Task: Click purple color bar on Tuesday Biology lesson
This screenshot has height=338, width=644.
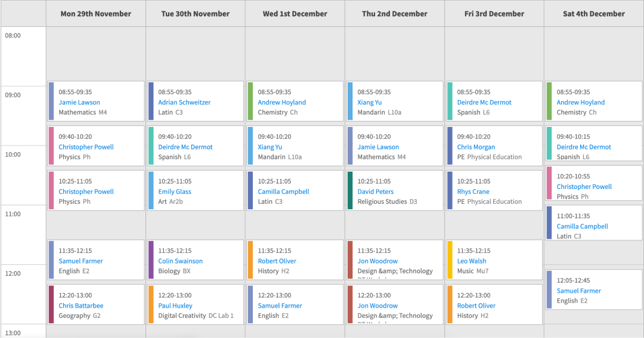Action: point(151,259)
